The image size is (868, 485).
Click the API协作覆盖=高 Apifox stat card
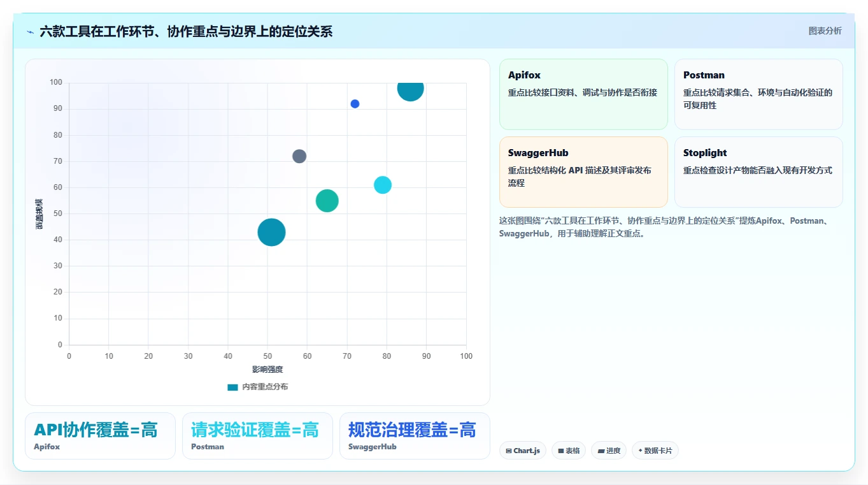click(x=100, y=436)
